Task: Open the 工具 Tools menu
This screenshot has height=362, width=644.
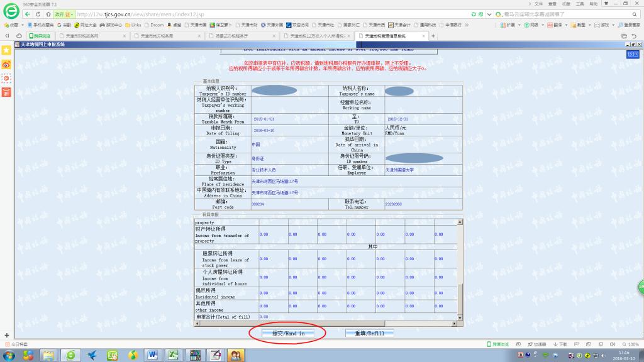Action: (579, 4)
